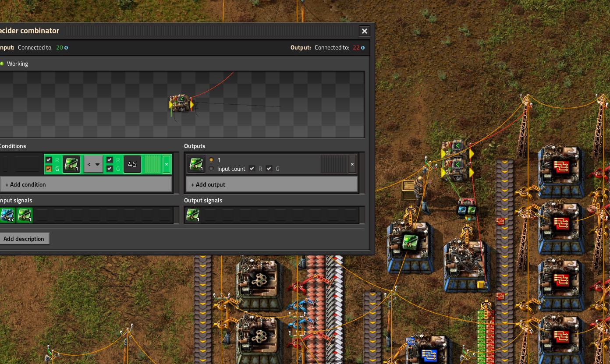Click the + Add output button
610x364 pixels.
(x=272, y=184)
